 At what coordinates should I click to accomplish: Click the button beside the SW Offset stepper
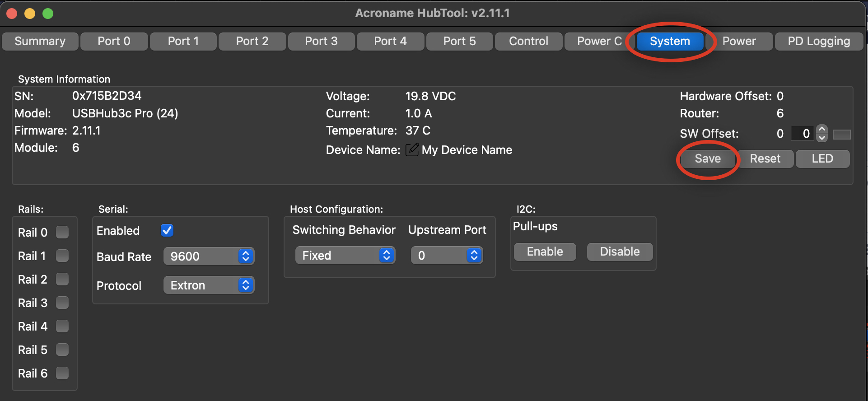[842, 134]
